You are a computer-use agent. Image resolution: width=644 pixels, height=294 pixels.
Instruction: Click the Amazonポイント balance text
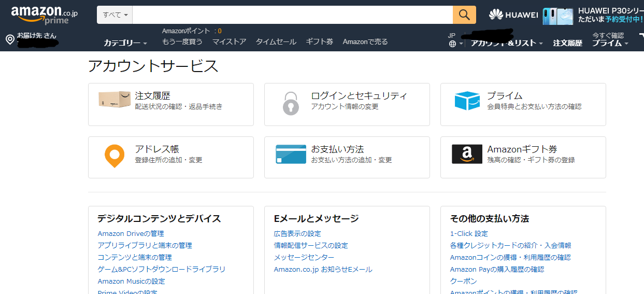coord(192,31)
